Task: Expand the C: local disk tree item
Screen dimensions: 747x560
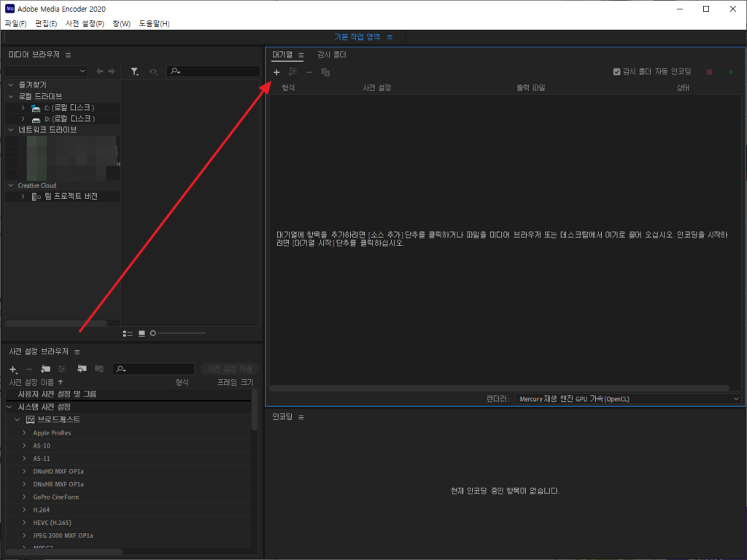Action: click(x=23, y=108)
